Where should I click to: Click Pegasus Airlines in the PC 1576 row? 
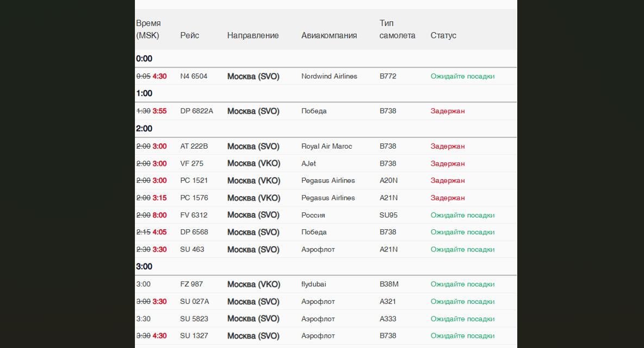(x=328, y=198)
